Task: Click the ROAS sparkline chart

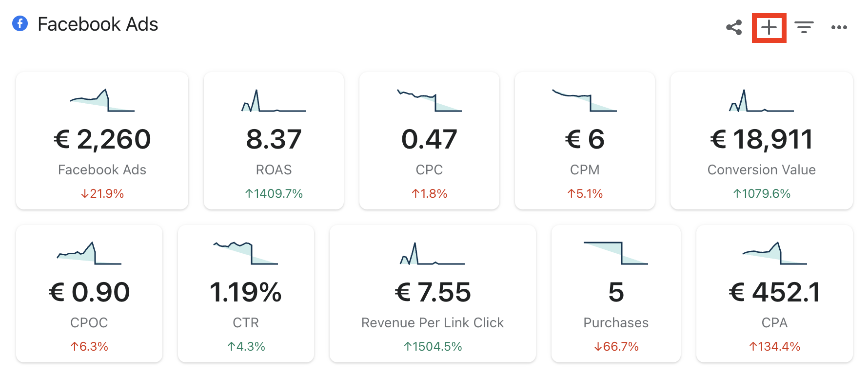Action: tap(274, 101)
